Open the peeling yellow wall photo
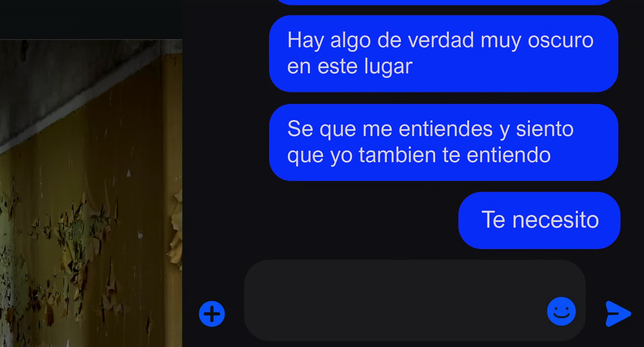644x347 pixels. (x=91, y=193)
